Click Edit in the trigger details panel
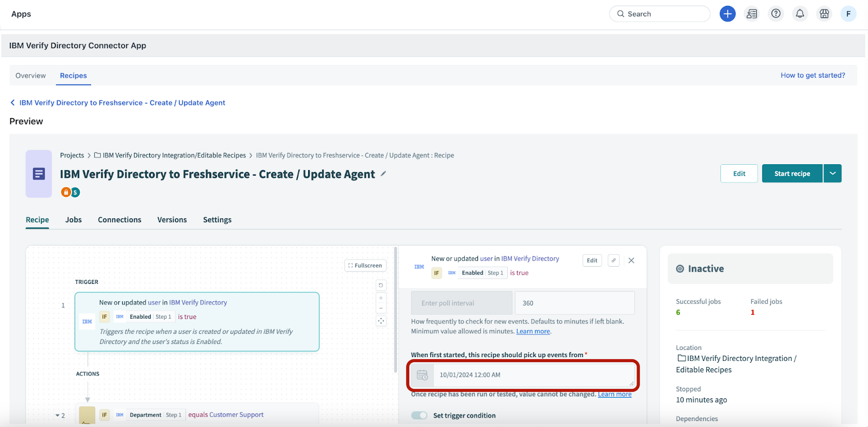Screen dimensions: 868x427 (x=592, y=260)
